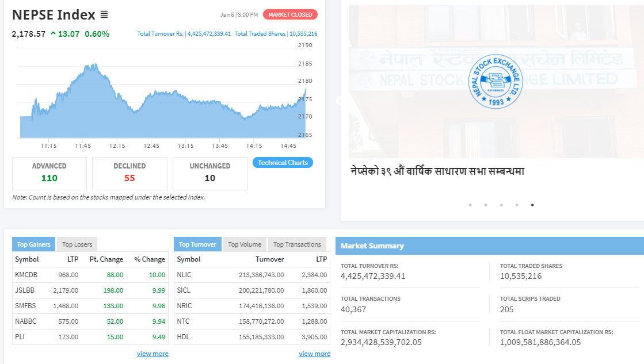Click the NABBC symbol row
644x364 pixels.
[x=90, y=321]
